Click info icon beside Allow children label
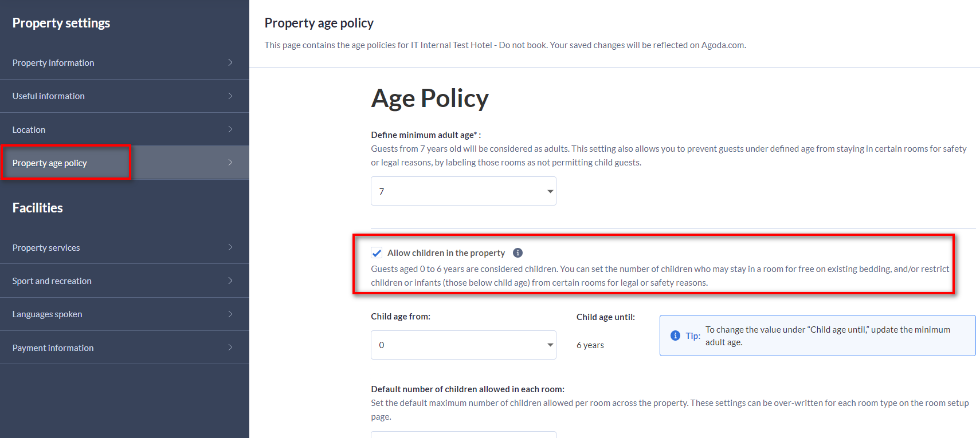980x438 pixels. point(518,252)
